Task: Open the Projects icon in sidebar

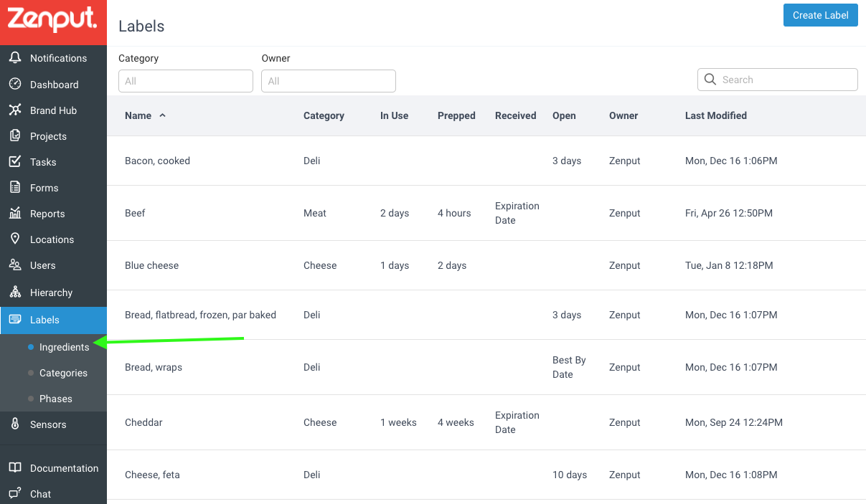Action: 15,135
